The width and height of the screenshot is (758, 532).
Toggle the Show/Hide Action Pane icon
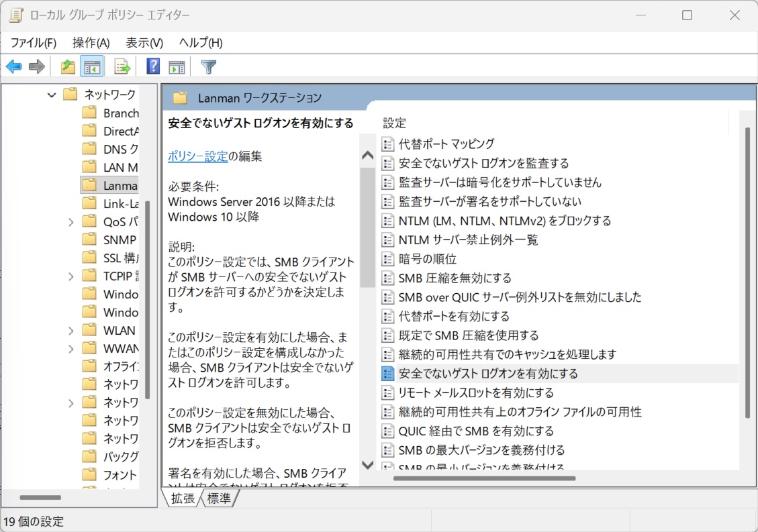[177, 66]
